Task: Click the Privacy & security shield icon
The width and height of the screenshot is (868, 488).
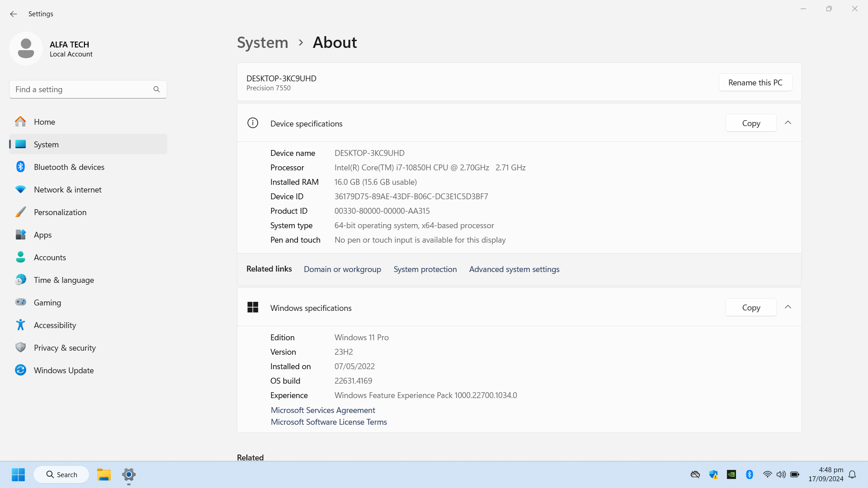Action: click(20, 347)
